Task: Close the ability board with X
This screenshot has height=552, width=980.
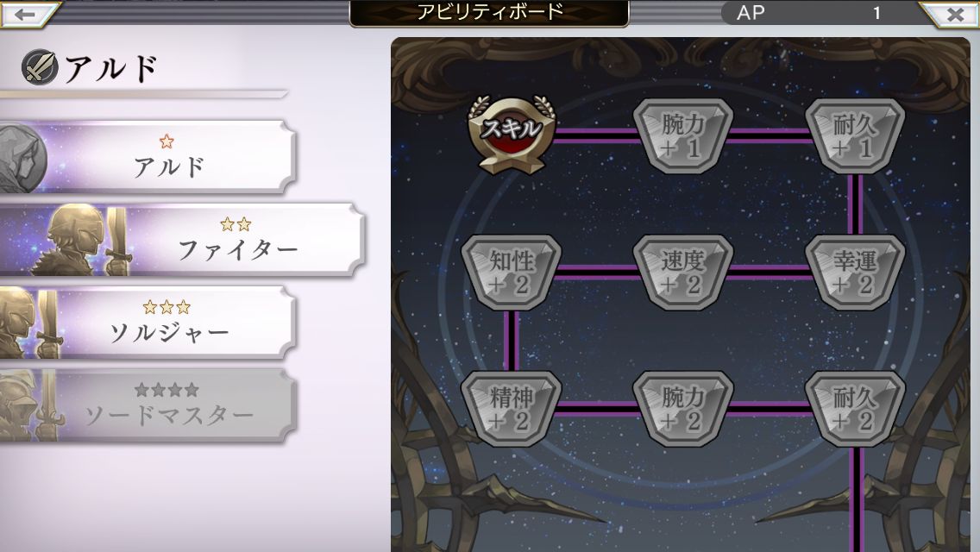Action: 952,14
